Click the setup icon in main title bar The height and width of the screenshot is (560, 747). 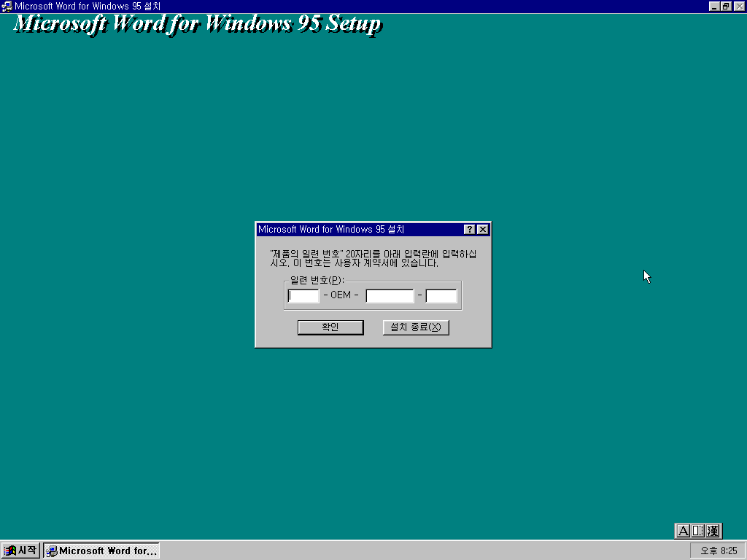point(7,6)
